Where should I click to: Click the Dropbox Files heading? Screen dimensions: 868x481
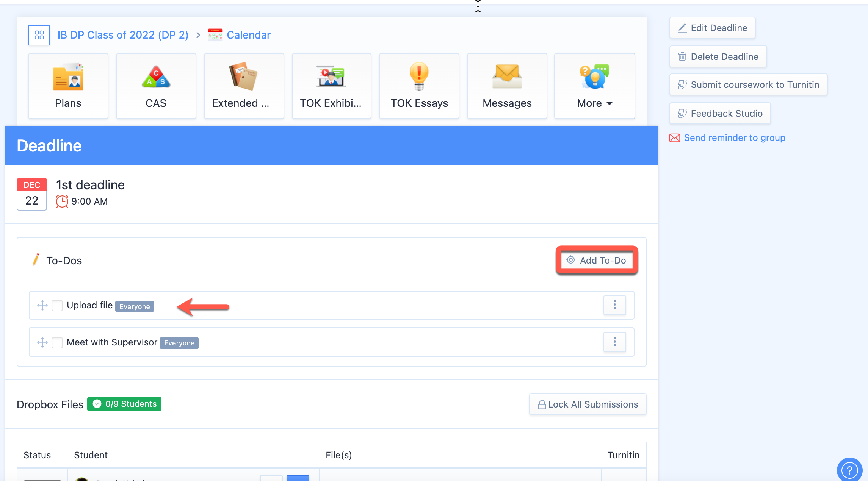pyautogui.click(x=50, y=404)
